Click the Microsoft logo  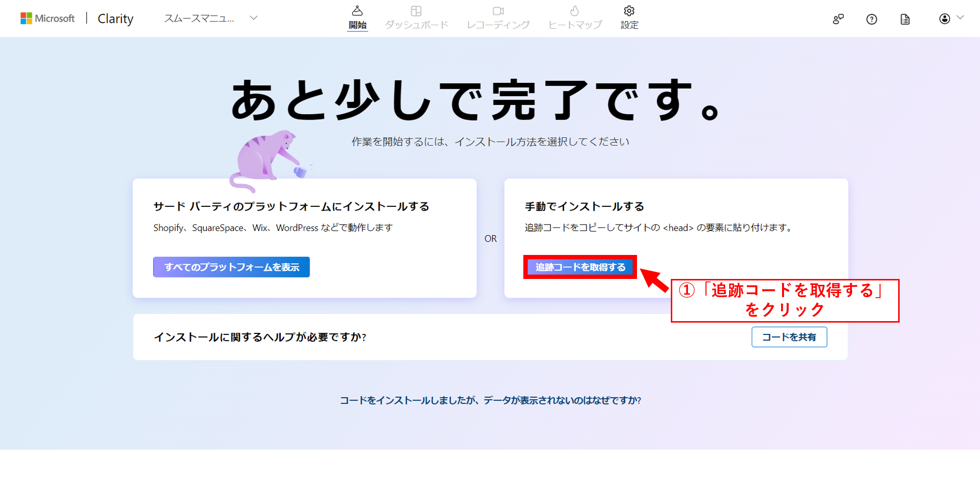pos(47,18)
